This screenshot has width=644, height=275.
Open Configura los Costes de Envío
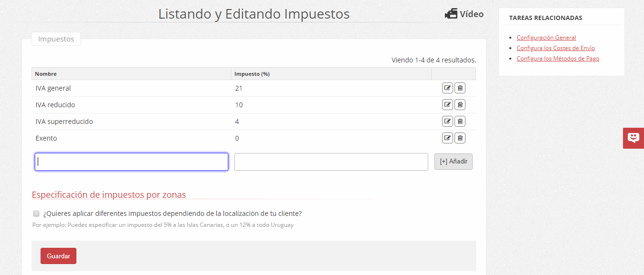pos(555,48)
